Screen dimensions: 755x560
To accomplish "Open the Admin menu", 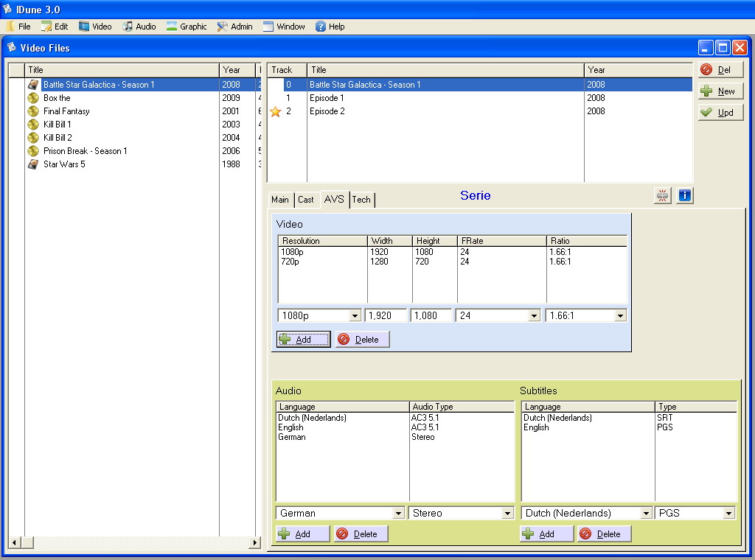I will [x=235, y=27].
